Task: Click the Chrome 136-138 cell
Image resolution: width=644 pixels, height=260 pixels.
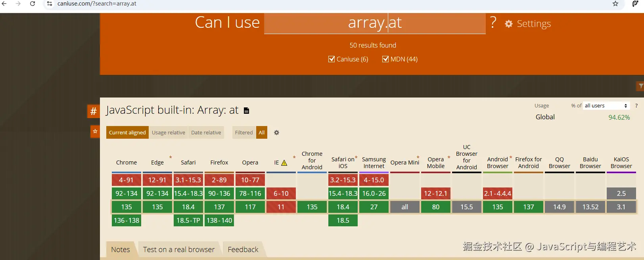Action: pos(126,220)
